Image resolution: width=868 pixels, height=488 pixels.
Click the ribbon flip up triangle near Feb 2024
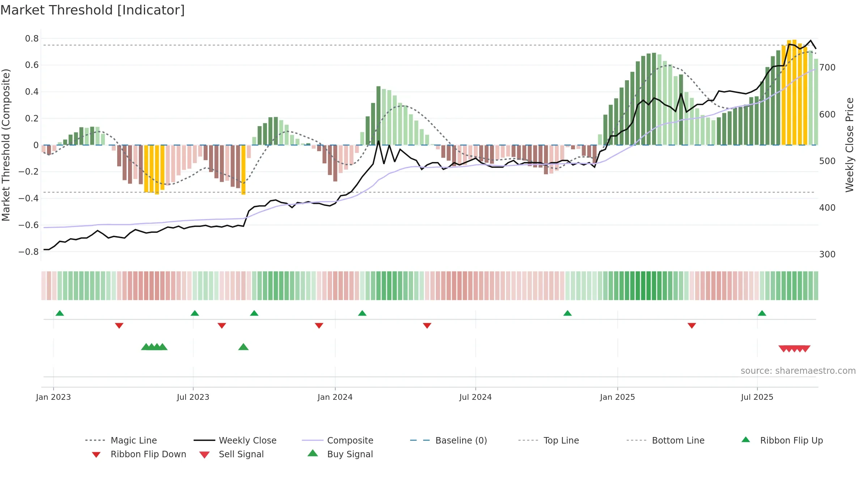click(362, 313)
